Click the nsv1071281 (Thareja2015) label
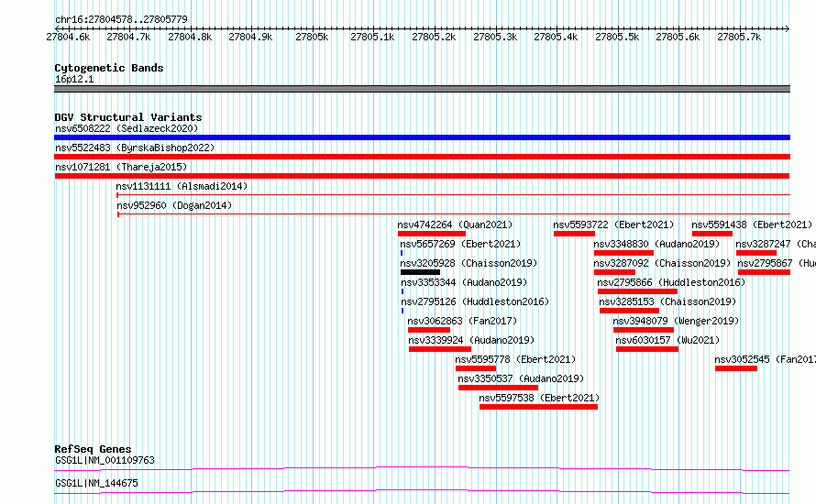This screenshot has width=816, height=504. tap(121, 167)
